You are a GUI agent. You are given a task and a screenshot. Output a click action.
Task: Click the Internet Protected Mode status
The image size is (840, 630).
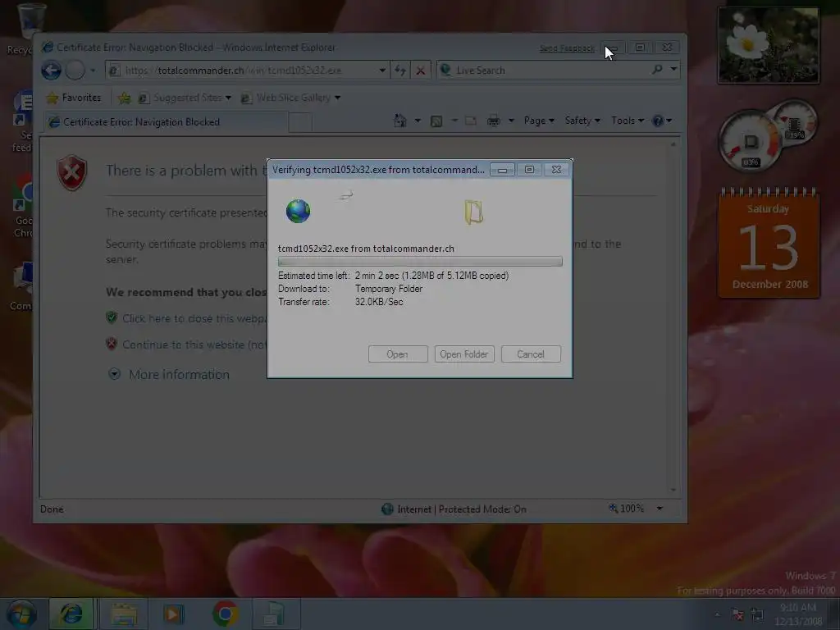pyautogui.click(x=454, y=509)
